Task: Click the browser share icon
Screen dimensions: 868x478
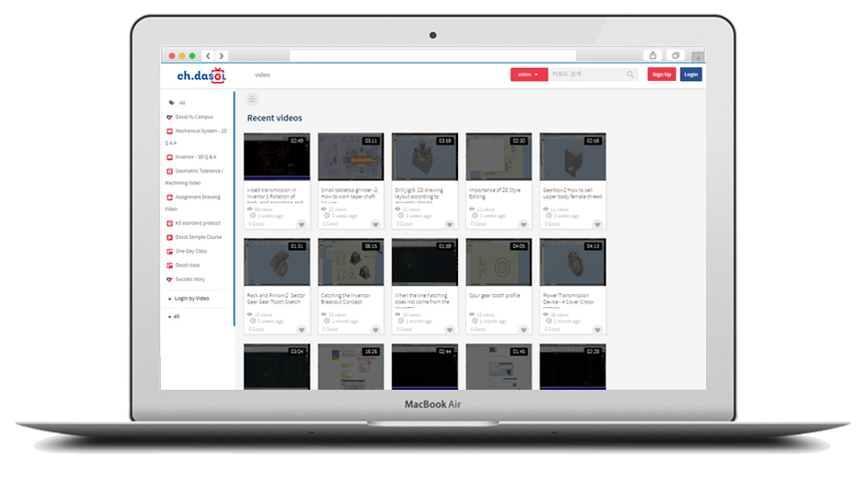Action: point(652,56)
